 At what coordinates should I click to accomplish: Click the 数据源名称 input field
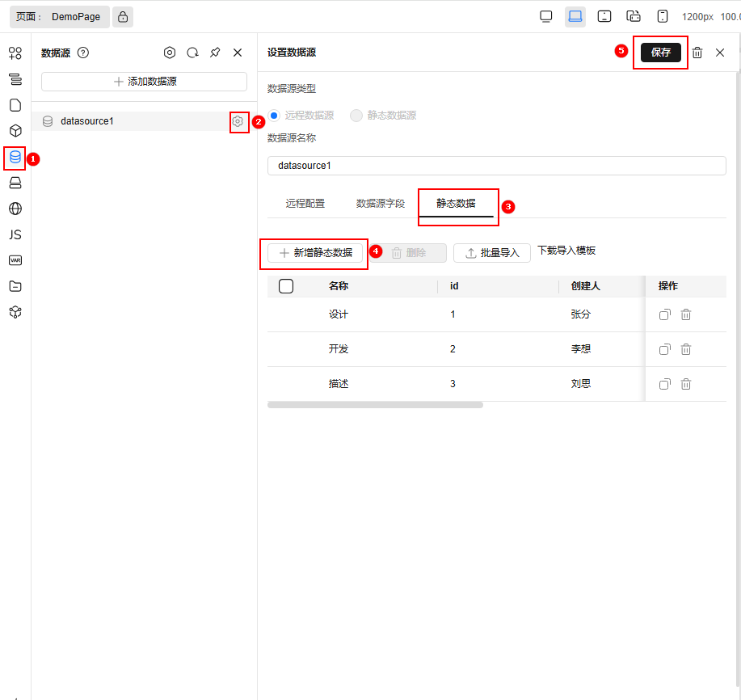[x=496, y=166]
